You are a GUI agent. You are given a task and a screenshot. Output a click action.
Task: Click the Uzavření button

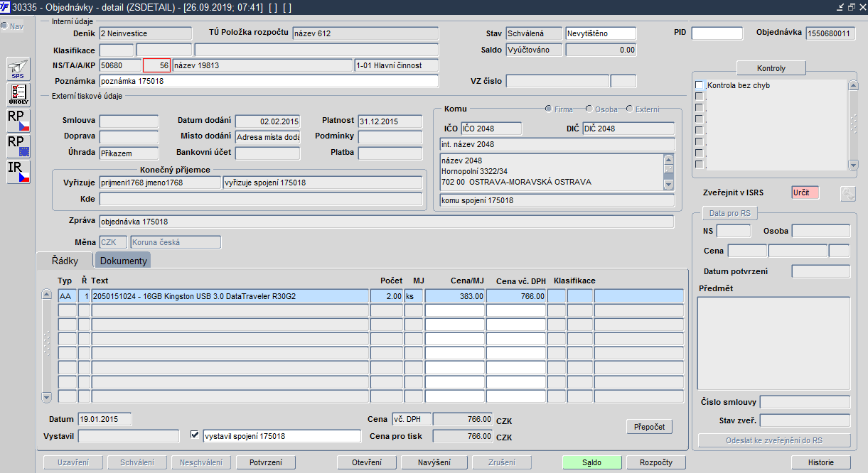pyautogui.click(x=73, y=462)
